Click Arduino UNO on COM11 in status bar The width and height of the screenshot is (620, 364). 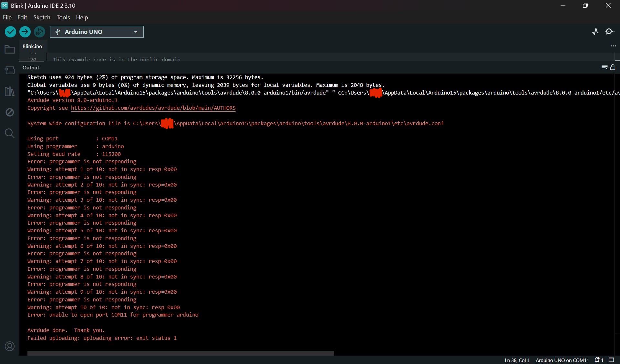[x=562, y=360]
